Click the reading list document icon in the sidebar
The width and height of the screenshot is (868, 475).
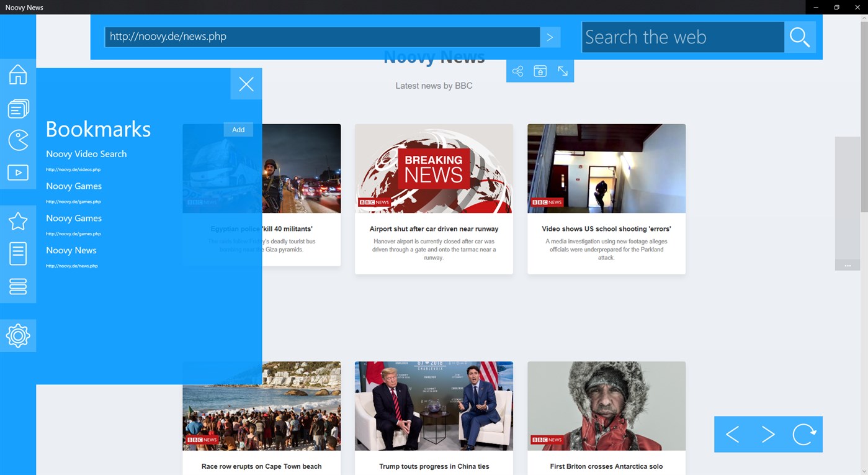pyautogui.click(x=18, y=253)
